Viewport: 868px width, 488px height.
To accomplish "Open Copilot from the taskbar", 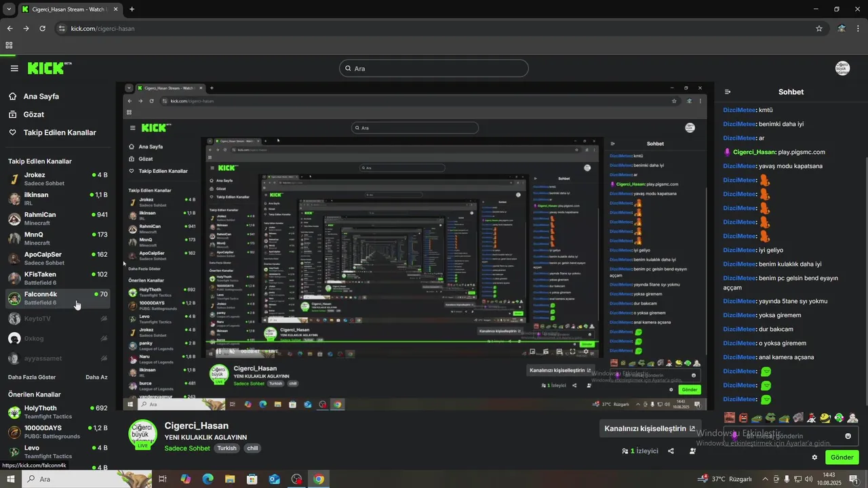I will pos(185,479).
